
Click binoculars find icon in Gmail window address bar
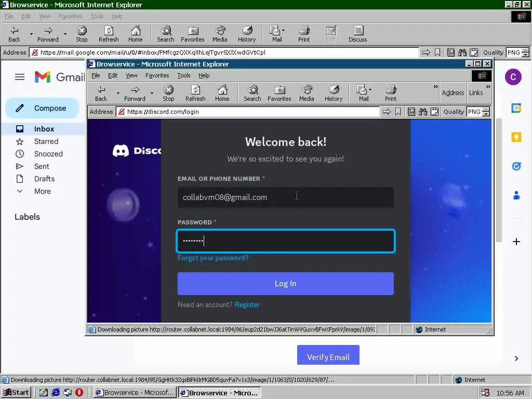pyautogui.click(x=462, y=52)
